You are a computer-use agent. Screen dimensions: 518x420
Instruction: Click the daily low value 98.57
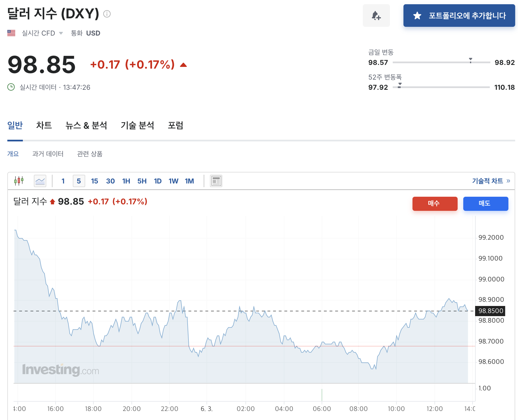click(378, 62)
